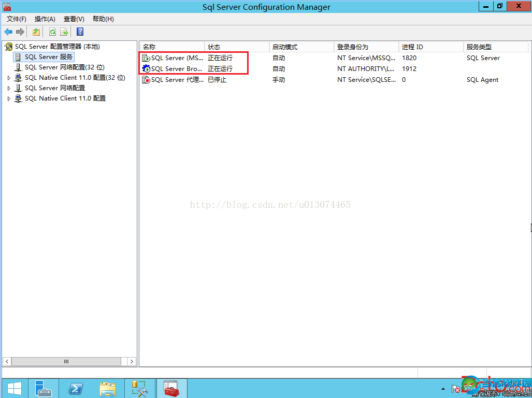Open the 文件(F) menu
532x398 pixels.
tap(17, 19)
